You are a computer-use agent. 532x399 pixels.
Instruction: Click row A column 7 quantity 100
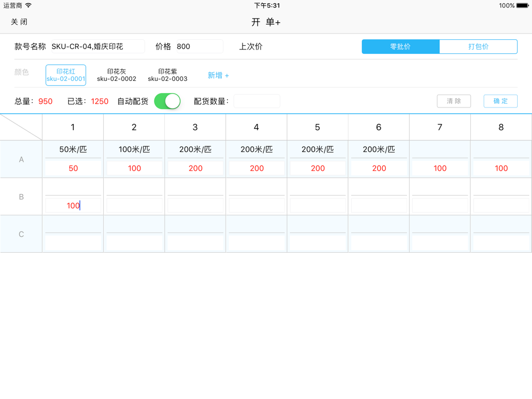pos(440,168)
